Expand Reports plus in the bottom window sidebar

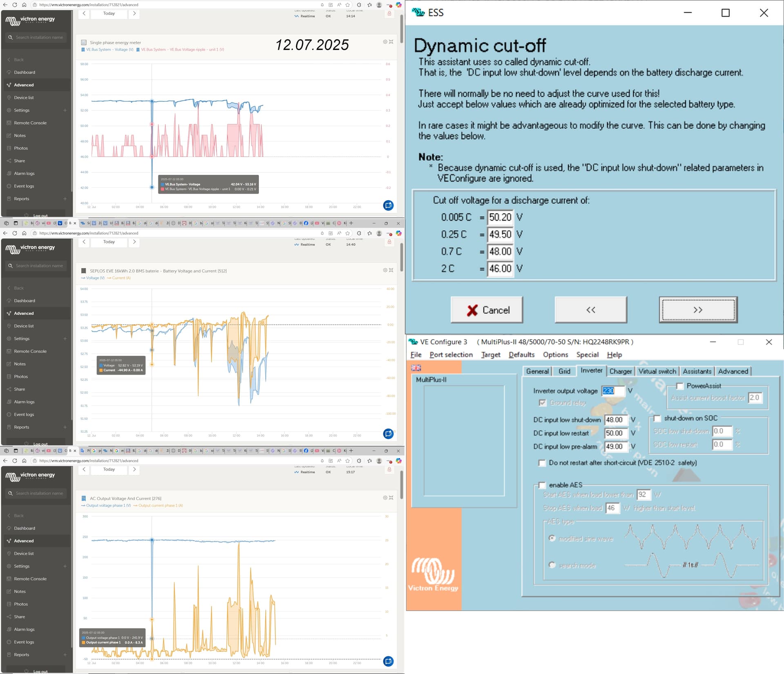pyautogui.click(x=65, y=655)
